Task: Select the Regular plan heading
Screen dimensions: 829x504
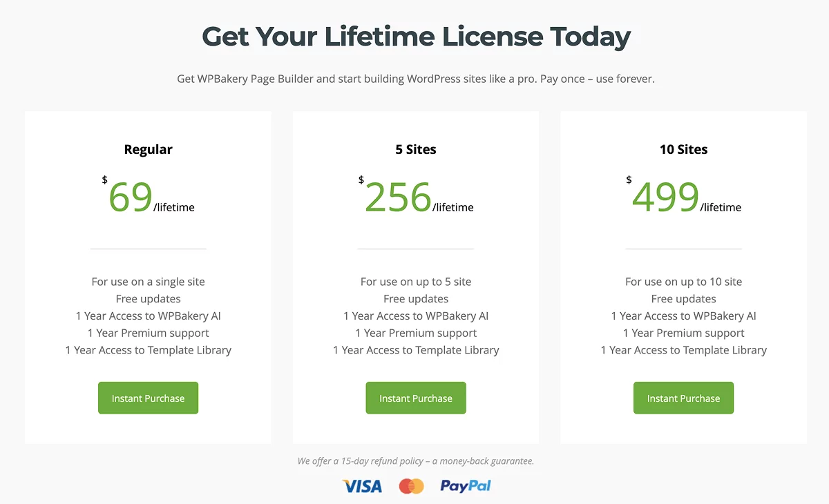Action: click(148, 149)
